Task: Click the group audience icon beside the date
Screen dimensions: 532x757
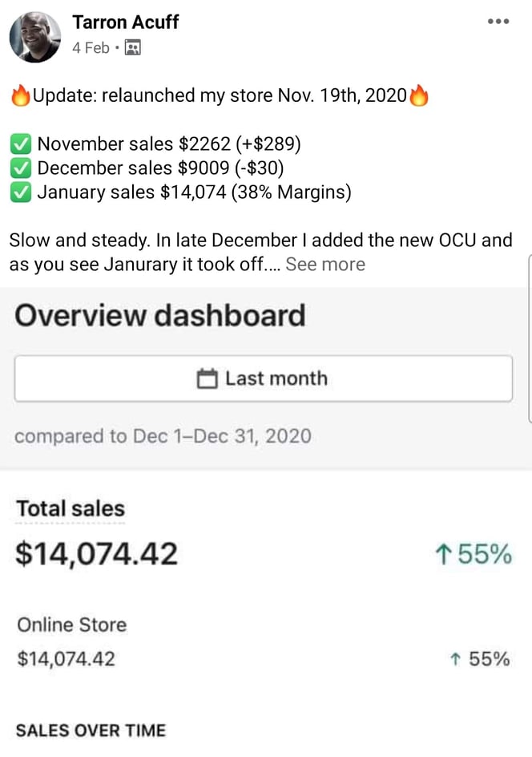Action: coord(133,48)
